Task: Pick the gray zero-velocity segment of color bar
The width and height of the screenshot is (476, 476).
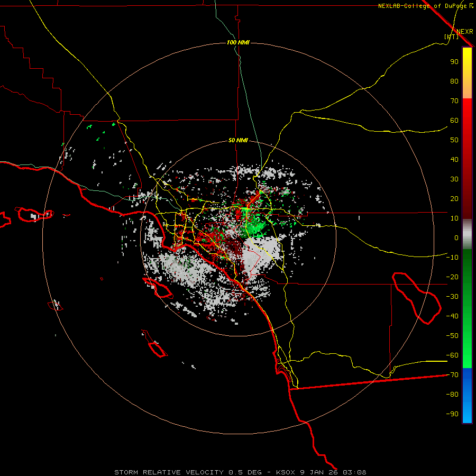Action: 467,234
